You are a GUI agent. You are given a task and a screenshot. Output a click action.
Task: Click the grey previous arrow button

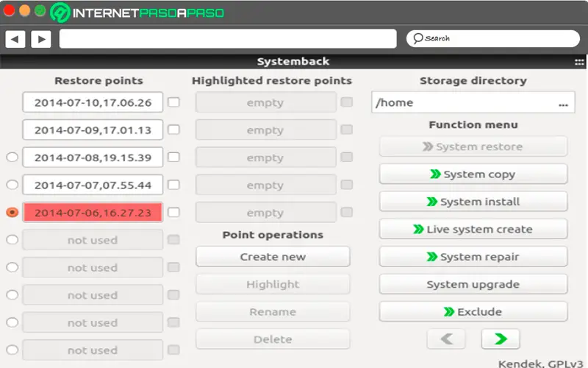(x=446, y=339)
